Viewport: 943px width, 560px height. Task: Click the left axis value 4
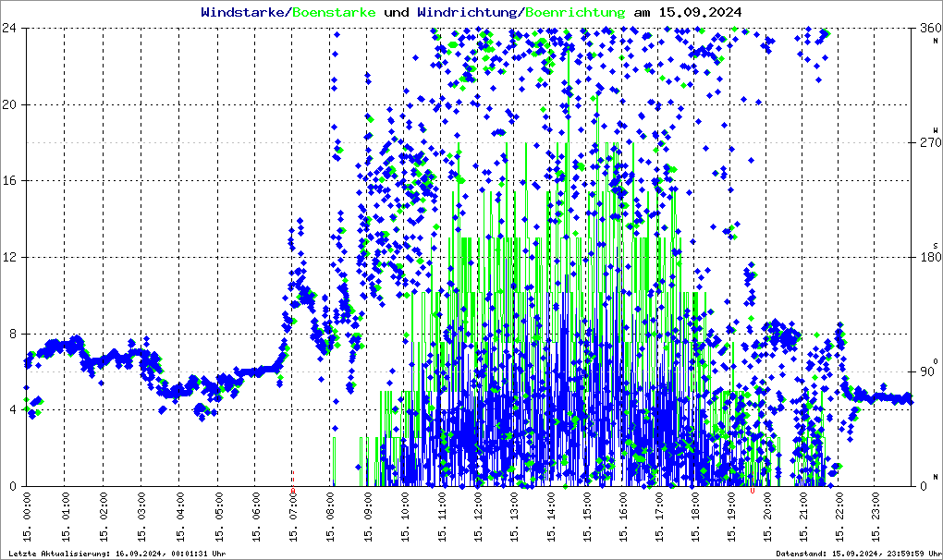[13, 410]
